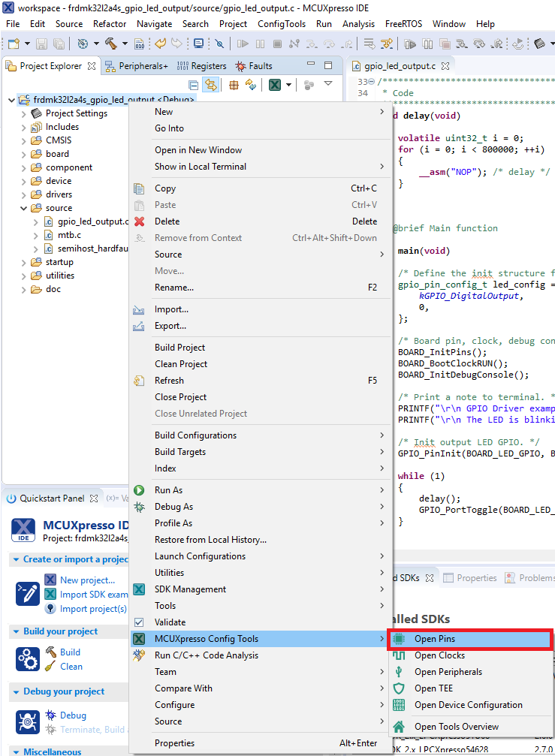
Task: Click the Open Peripherals icon in submenu
Action: [x=400, y=672]
